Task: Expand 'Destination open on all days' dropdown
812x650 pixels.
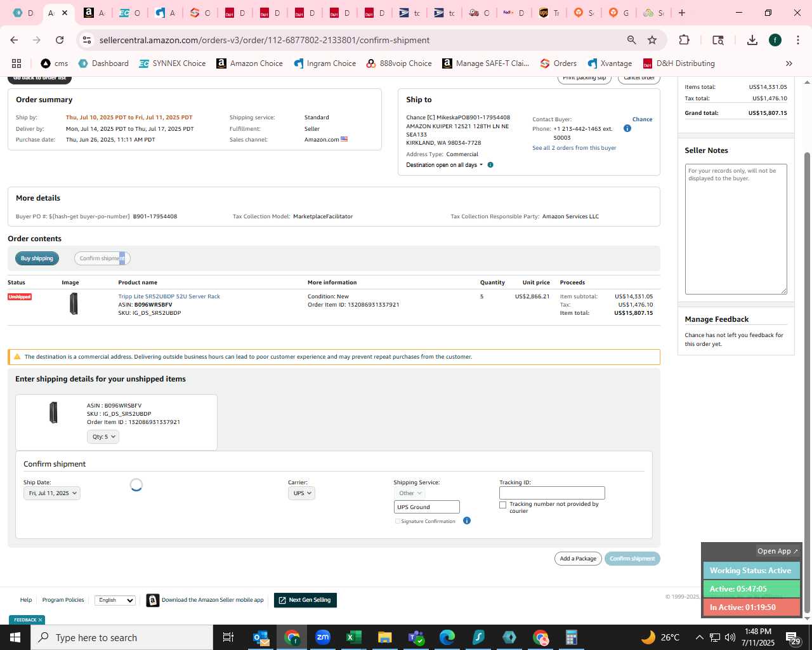Action: click(x=444, y=165)
